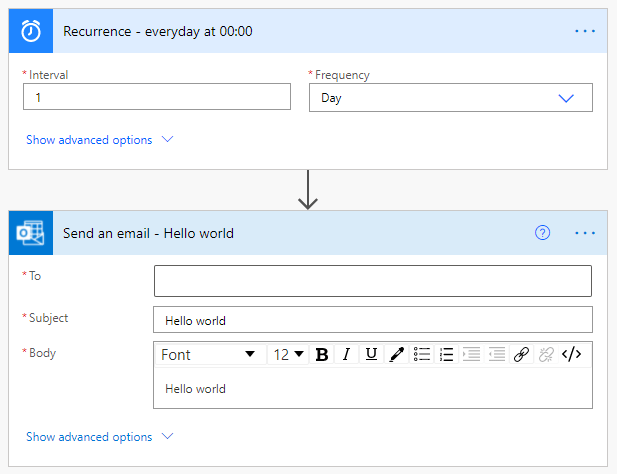This screenshot has height=474, width=617.
Task: Click the Subject field
Action: pyautogui.click(x=372, y=320)
